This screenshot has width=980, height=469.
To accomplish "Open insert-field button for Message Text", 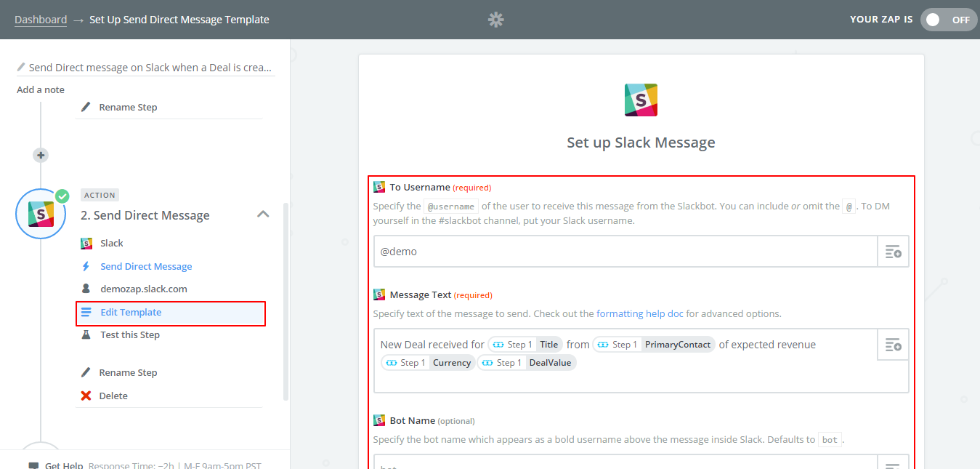I will (893, 346).
